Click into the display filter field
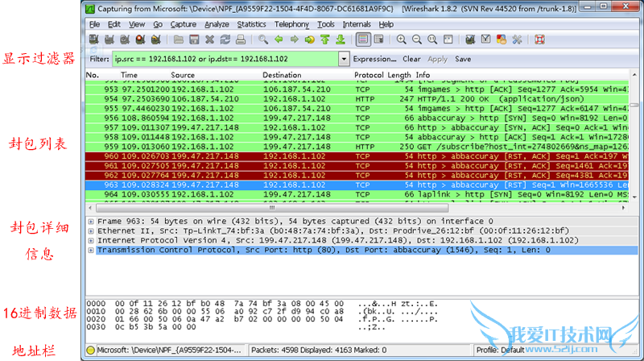644x361 pixels. 225,59
